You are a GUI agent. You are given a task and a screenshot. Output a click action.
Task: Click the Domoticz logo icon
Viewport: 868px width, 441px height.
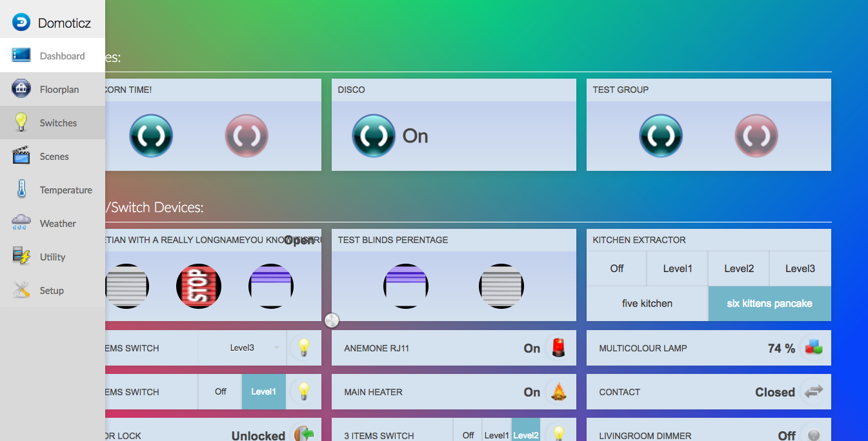(21, 23)
